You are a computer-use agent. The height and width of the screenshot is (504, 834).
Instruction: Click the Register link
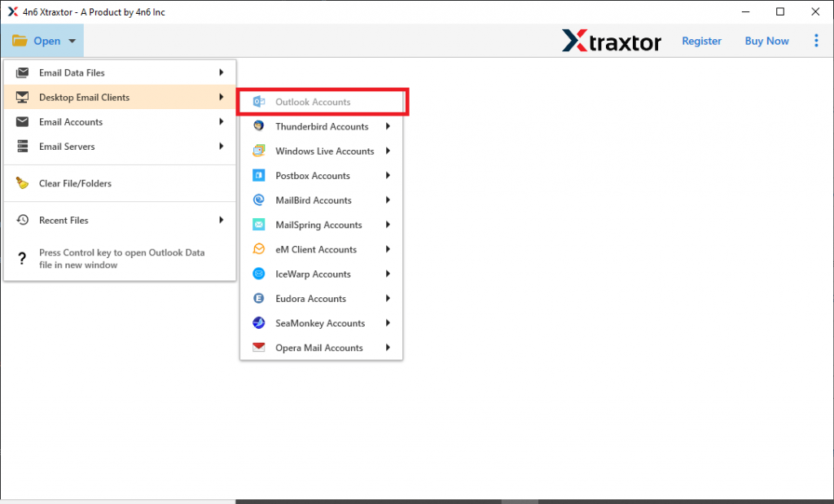pos(701,41)
